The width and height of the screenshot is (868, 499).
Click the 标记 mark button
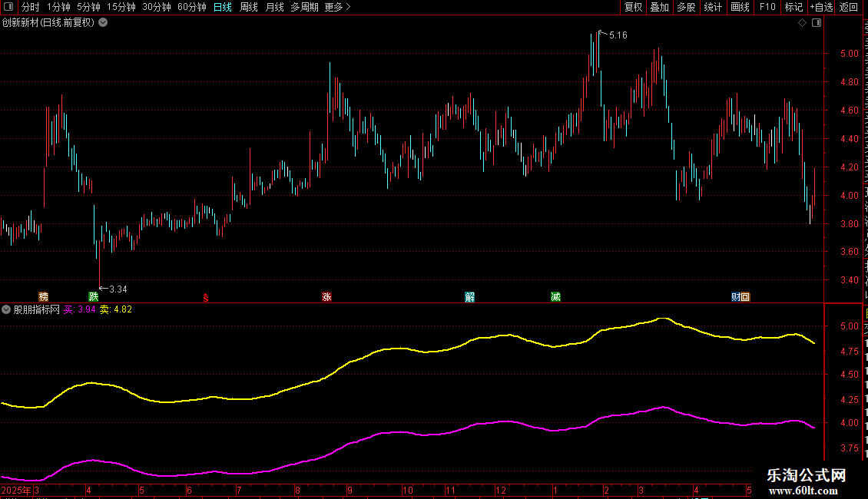point(793,7)
